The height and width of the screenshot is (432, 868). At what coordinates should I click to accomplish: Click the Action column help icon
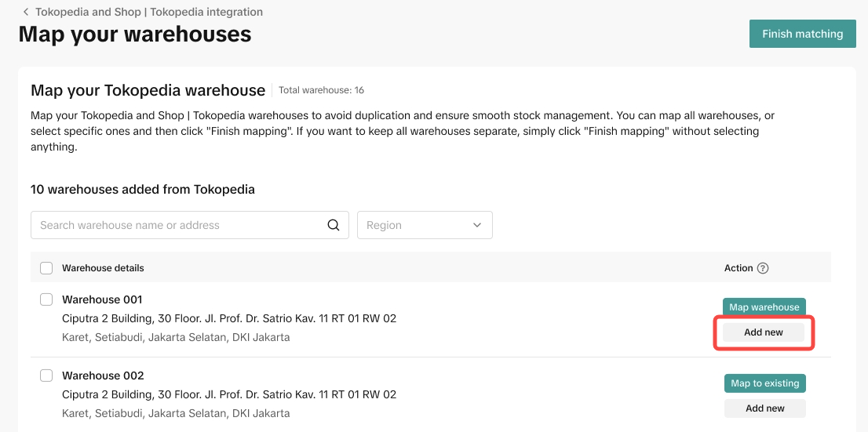point(763,268)
